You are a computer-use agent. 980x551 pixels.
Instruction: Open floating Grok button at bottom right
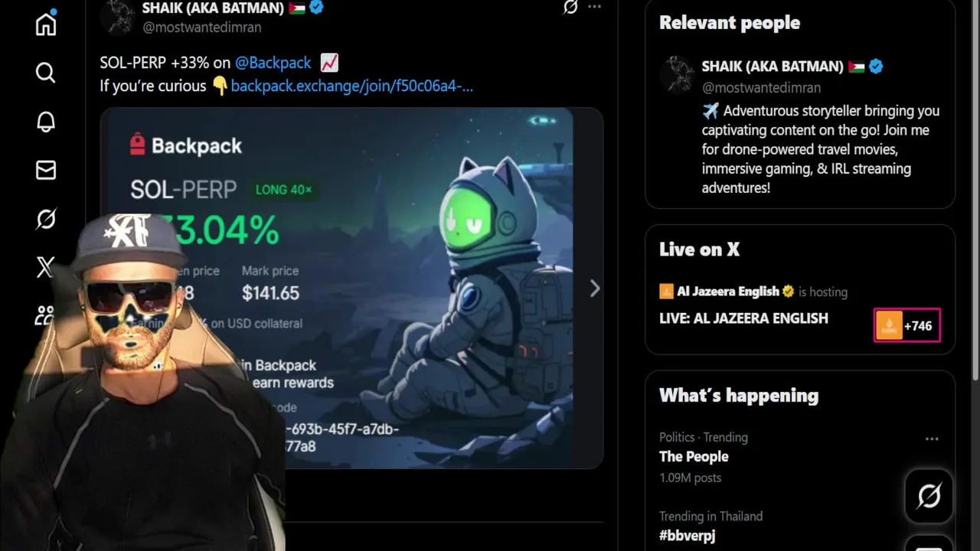coord(929,496)
